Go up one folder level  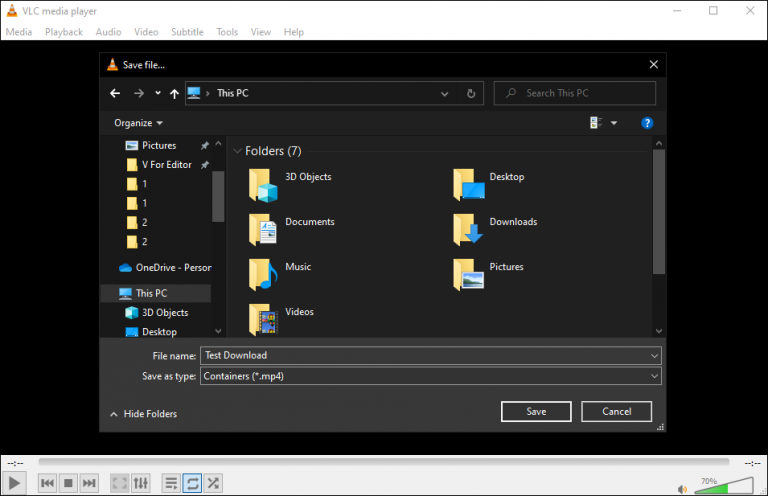pyautogui.click(x=174, y=94)
